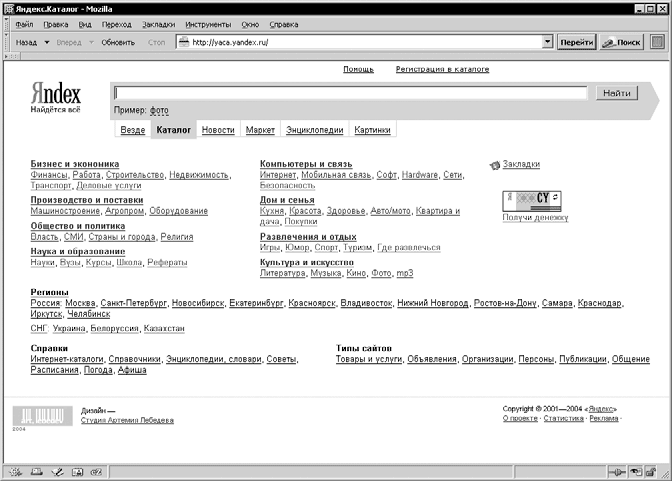Open the Файл menu
This screenshot has height=481, width=672.
pos(24,24)
